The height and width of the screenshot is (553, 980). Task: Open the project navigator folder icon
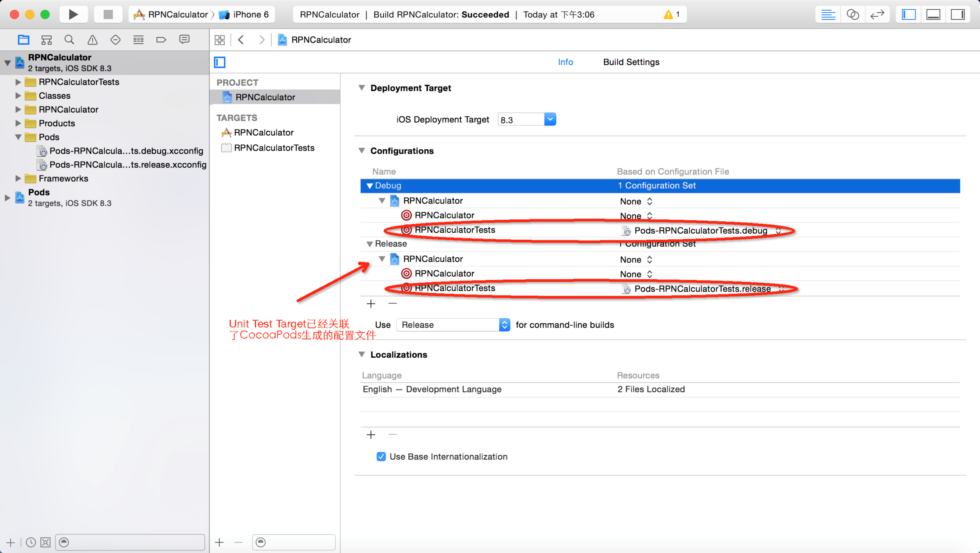(x=24, y=40)
